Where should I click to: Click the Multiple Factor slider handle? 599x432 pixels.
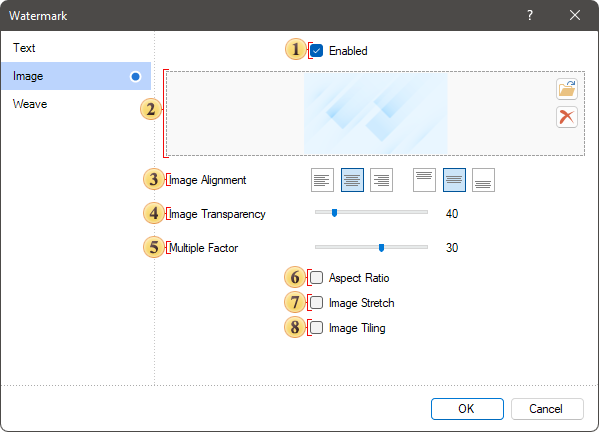[x=381, y=248]
